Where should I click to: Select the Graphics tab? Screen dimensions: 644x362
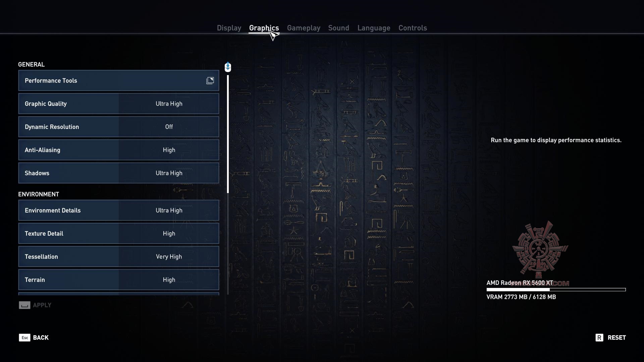pyautogui.click(x=264, y=28)
